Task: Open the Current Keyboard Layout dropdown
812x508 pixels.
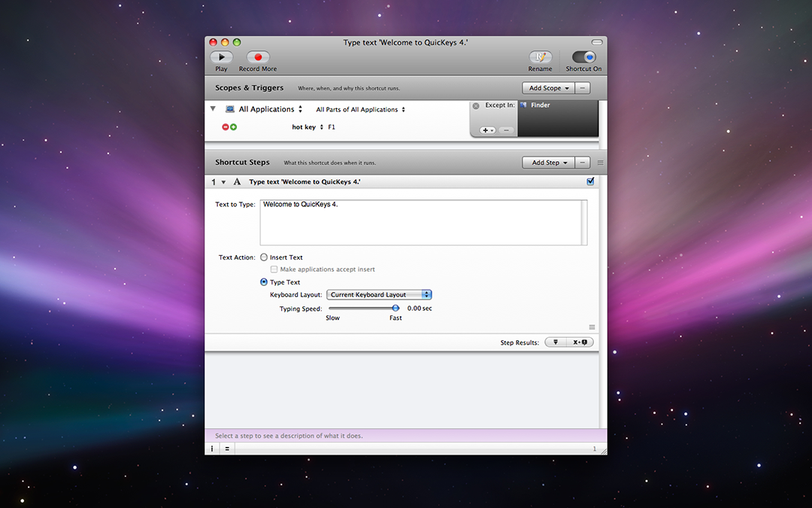Action: (379, 294)
